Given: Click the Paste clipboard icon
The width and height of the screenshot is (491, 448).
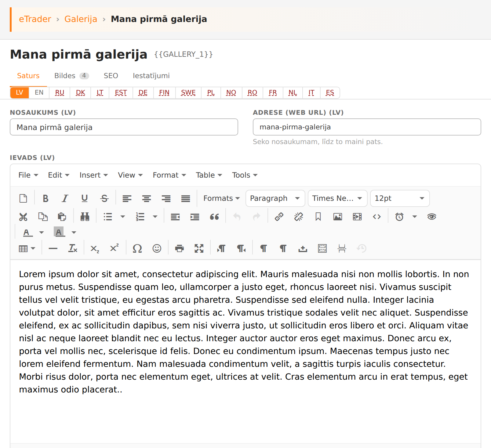Looking at the screenshot, I should 62,217.
